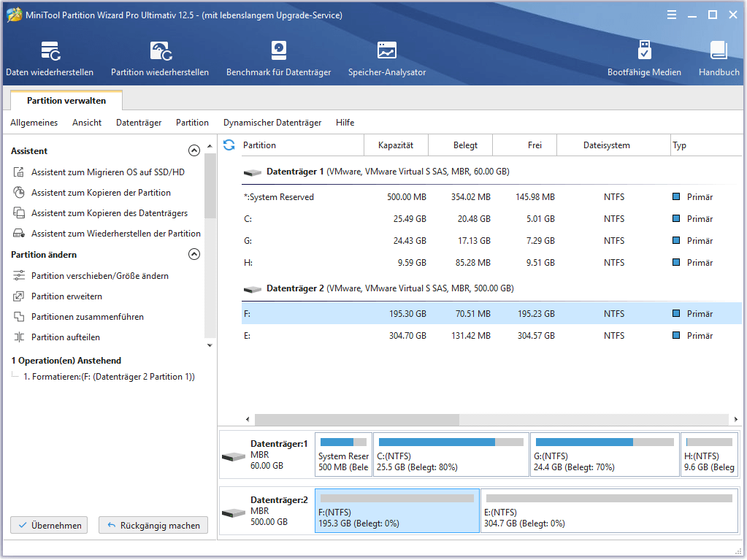
Task: Select the F:(NTFS) block in disk map
Action: (397, 510)
